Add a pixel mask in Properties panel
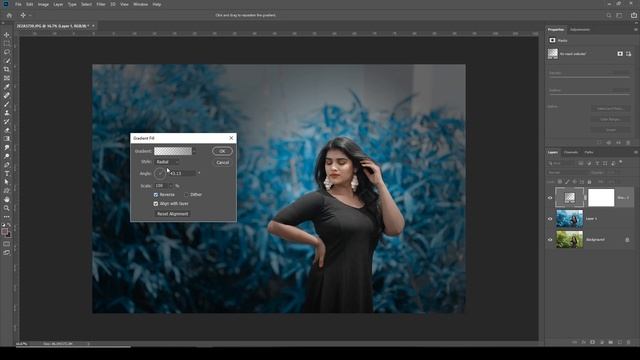Viewport: 640px width, 360px height. [620, 53]
